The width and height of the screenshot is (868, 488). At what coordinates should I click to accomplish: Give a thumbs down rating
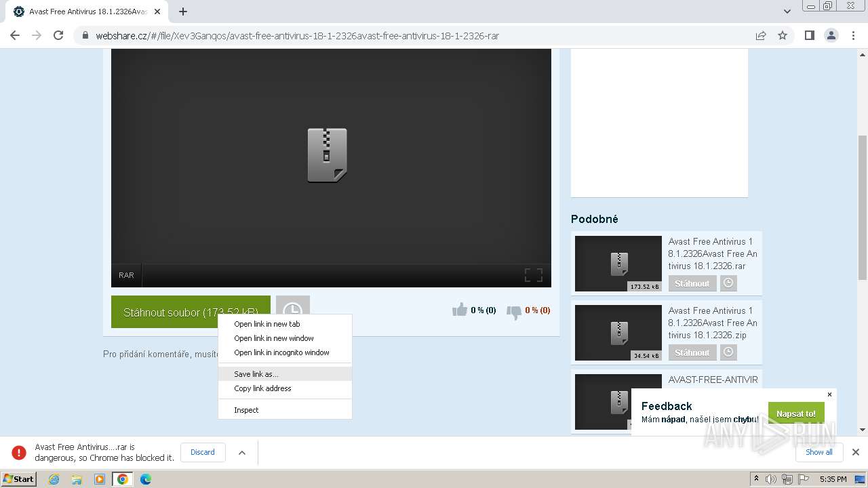click(x=514, y=312)
